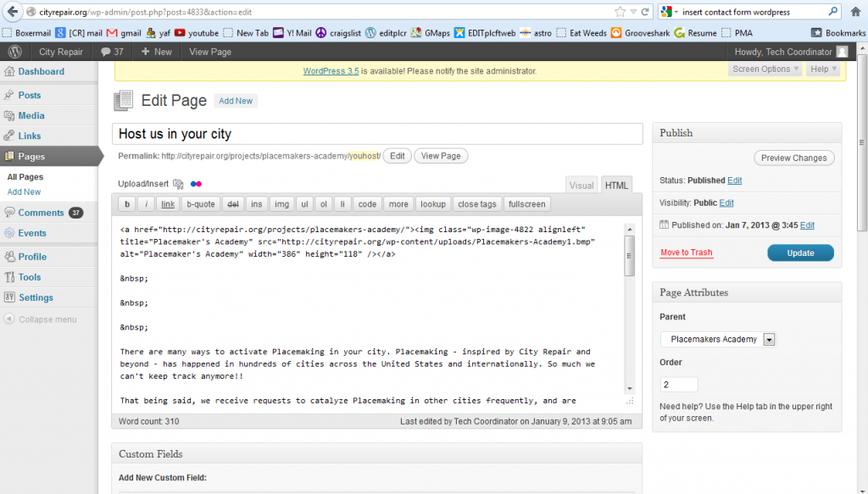Image resolution: width=868 pixels, height=494 pixels.
Task: Click the browser back arrow button
Action: [x=10, y=13]
